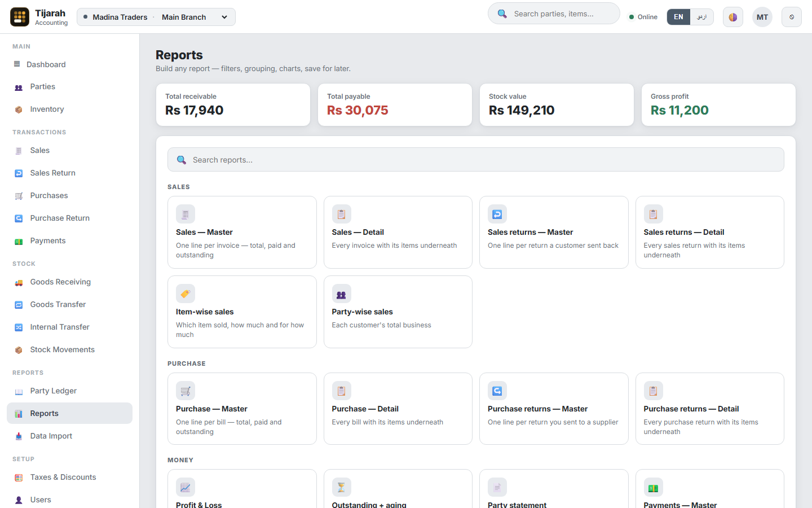The width and height of the screenshot is (812, 508).
Task: Switch language to EN
Action: tap(678, 17)
